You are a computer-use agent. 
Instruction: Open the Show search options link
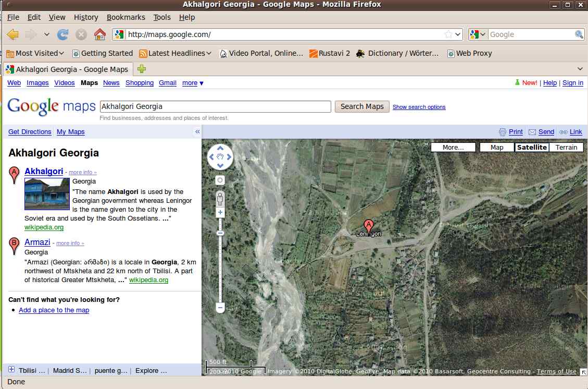(x=419, y=107)
